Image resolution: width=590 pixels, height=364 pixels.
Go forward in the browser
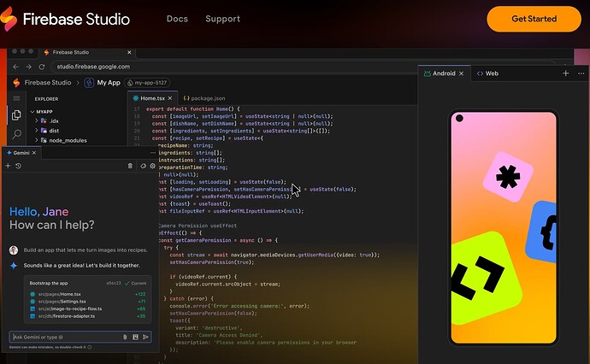coord(28,67)
